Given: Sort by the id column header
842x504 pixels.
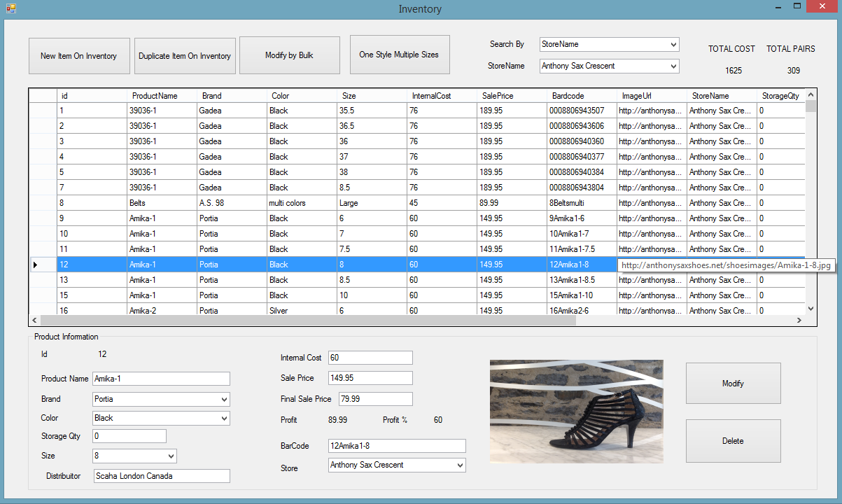Looking at the screenshot, I should (x=92, y=95).
